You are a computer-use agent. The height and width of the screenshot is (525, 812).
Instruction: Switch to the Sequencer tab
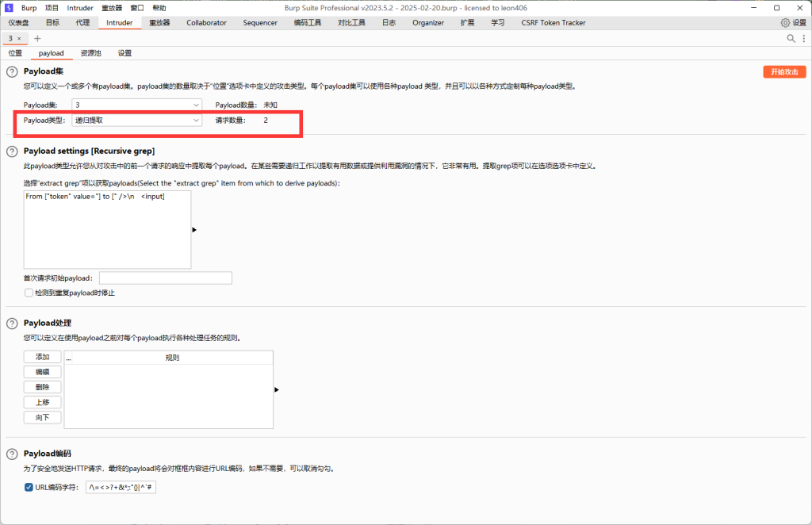[260, 23]
